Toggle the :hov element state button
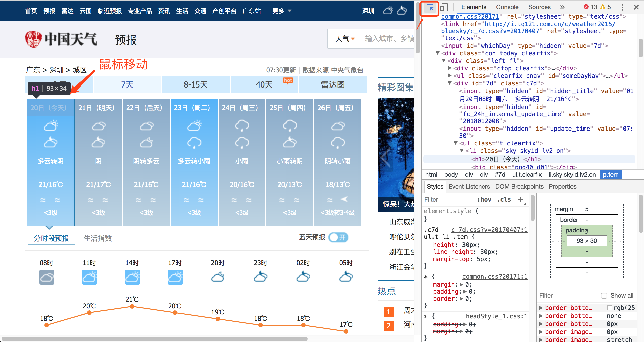 click(x=484, y=200)
